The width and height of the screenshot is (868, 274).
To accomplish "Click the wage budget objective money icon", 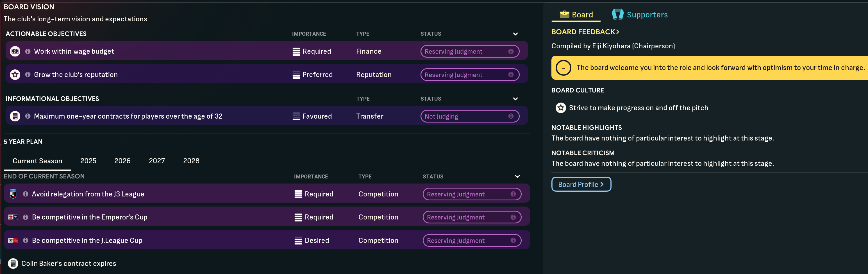I will tap(15, 51).
